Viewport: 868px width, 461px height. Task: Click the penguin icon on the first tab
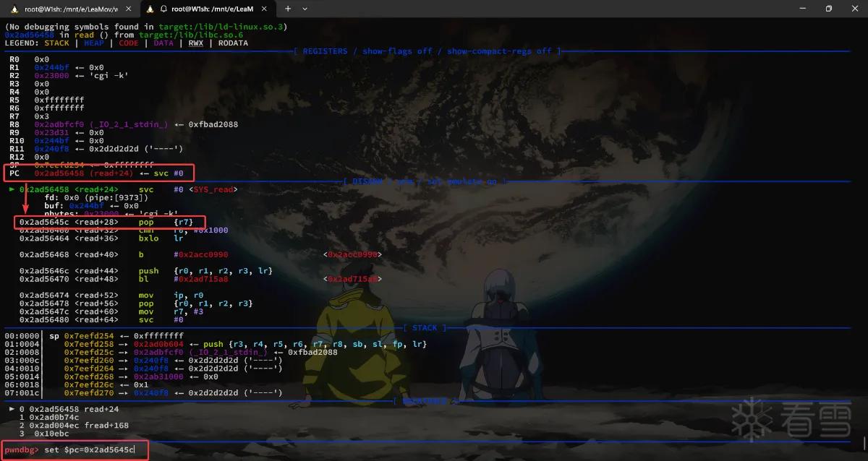coord(13,9)
